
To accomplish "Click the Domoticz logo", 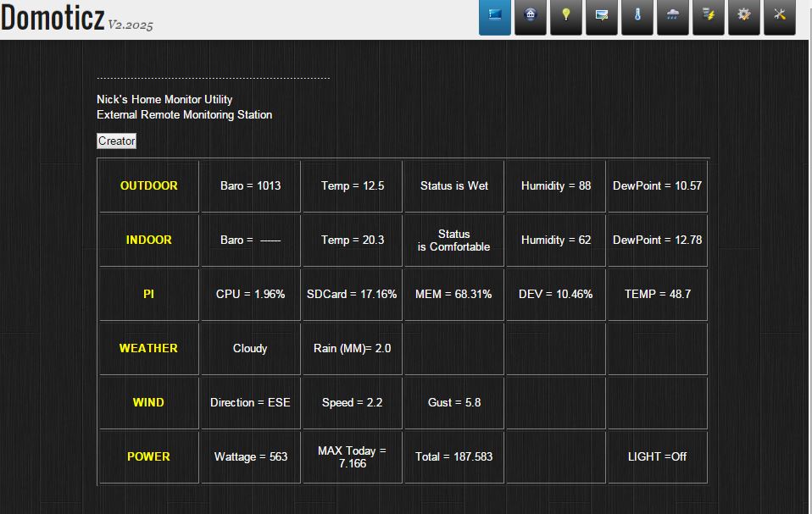I will point(53,18).
